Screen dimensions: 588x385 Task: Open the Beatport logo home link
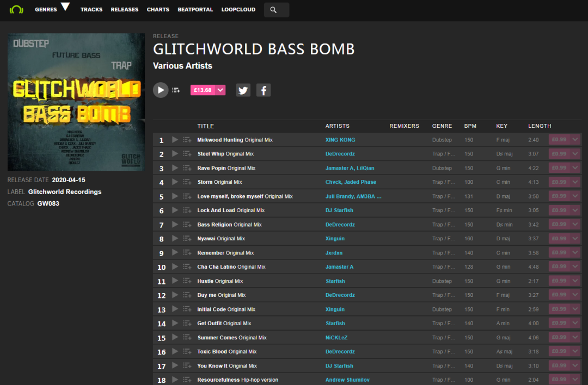click(x=16, y=9)
